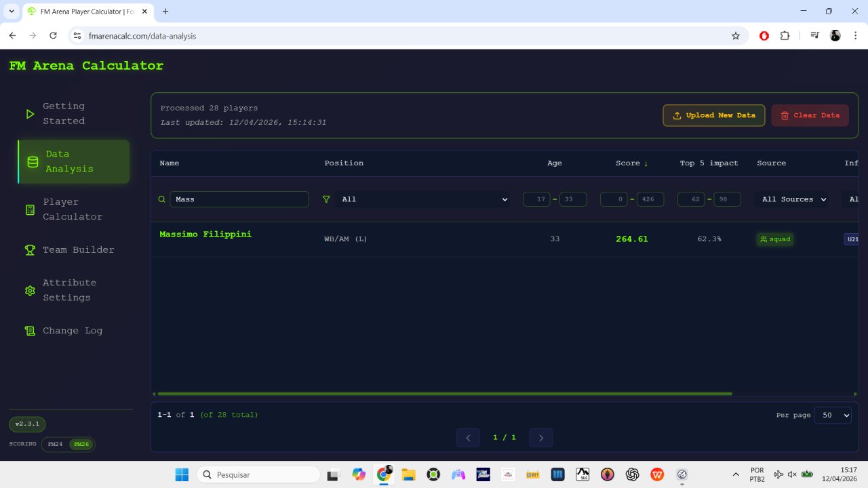The width and height of the screenshot is (868, 488).
Task: Open the Windows Start menu
Action: pyautogui.click(x=182, y=474)
